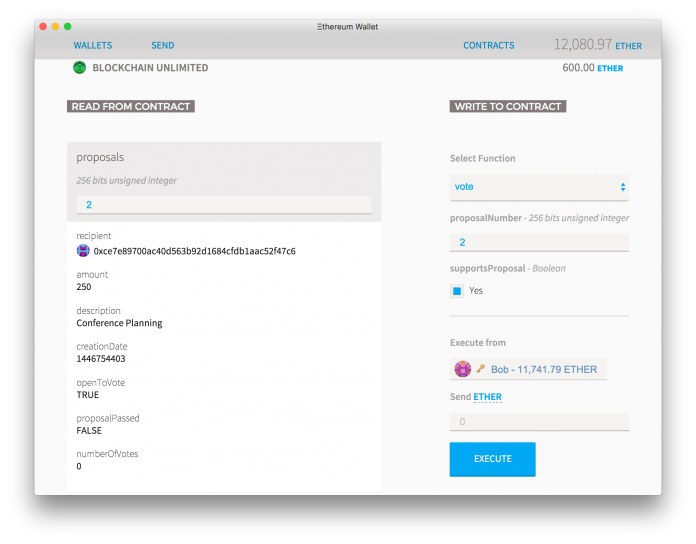Image resolution: width=696 pixels, height=544 pixels.
Task: Click the Read From Contract heading
Action: 130,106
